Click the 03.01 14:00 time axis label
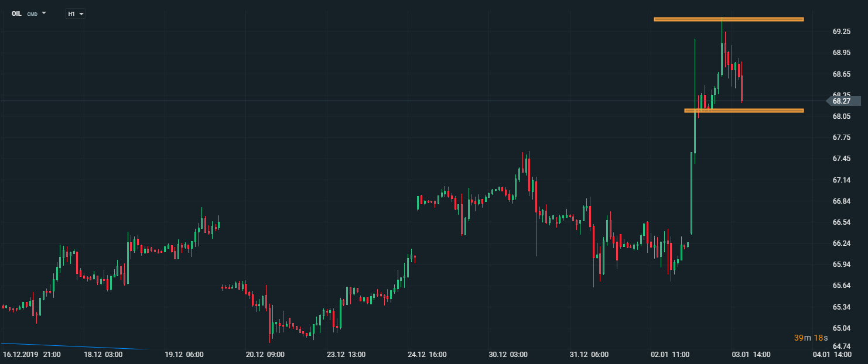 click(x=752, y=355)
